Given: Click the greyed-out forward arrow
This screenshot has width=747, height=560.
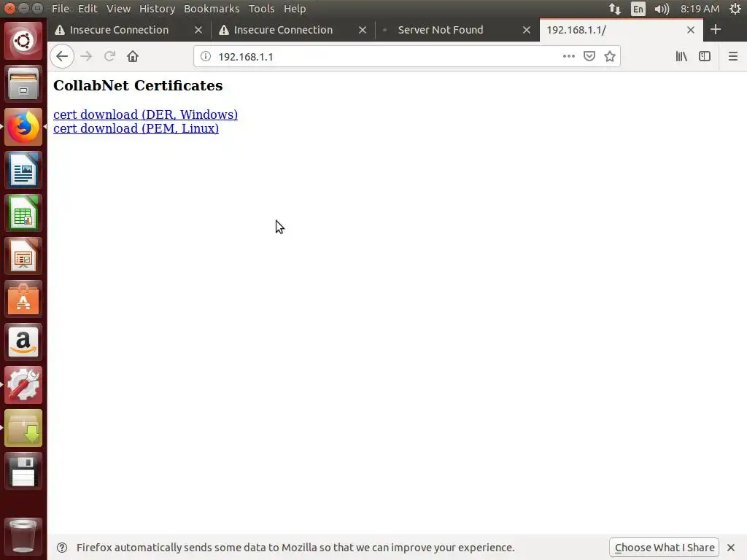Looking at the screenshot, I should (x=86, y=56).
